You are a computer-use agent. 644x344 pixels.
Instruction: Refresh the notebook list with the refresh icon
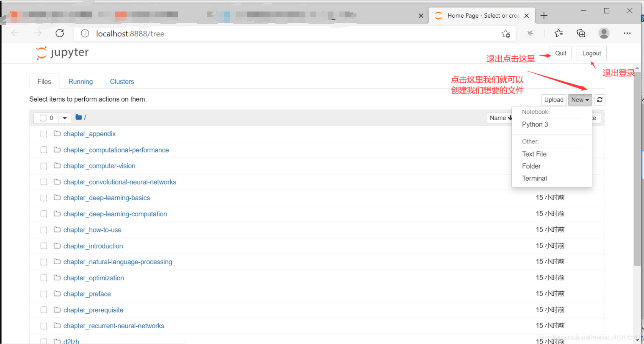pos(600,100)
